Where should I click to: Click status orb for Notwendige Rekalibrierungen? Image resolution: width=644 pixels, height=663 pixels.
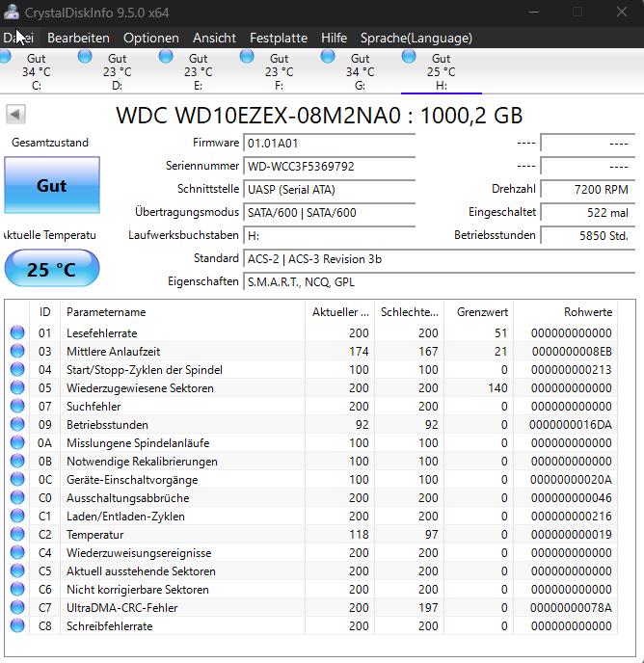point(17,461)
